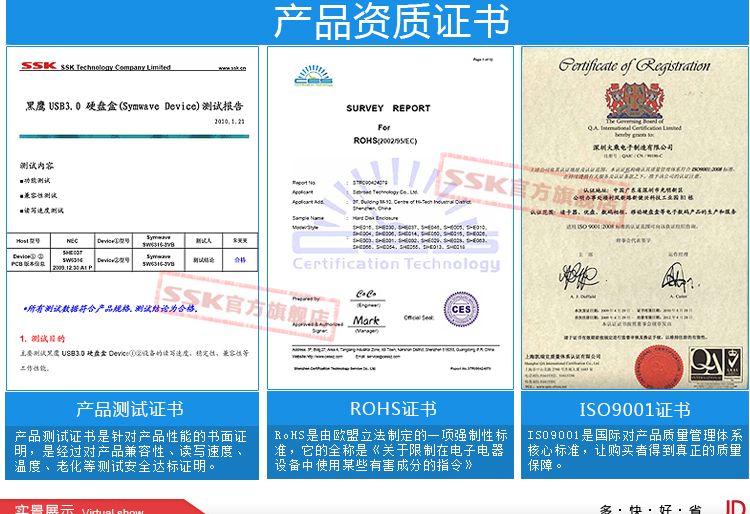750x514 pixels.
Task: Click the SSK logo on test report
Action: click(38, 66)
